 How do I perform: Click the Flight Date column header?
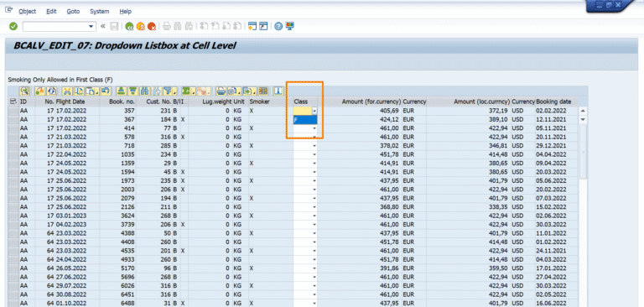(x=77, y=101)
